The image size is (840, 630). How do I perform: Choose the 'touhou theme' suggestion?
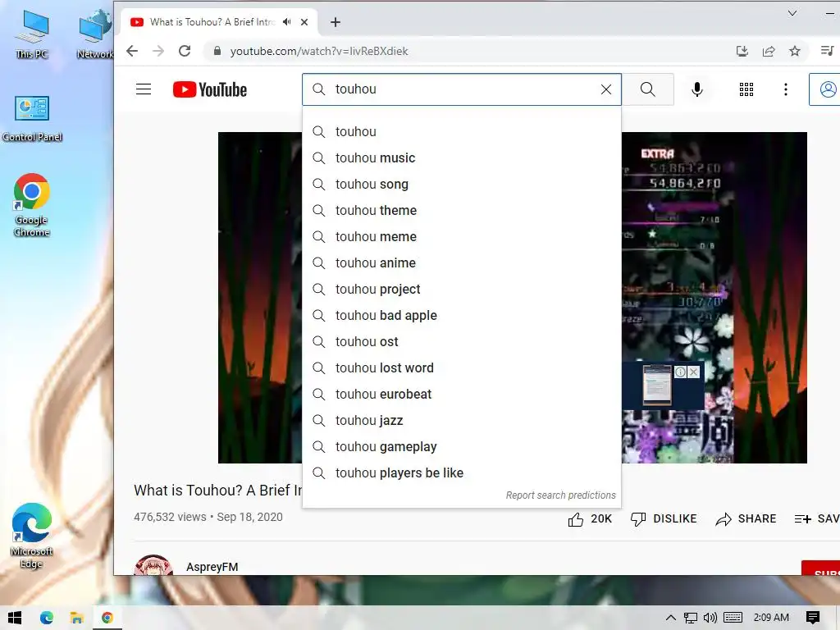click(462, 210)
